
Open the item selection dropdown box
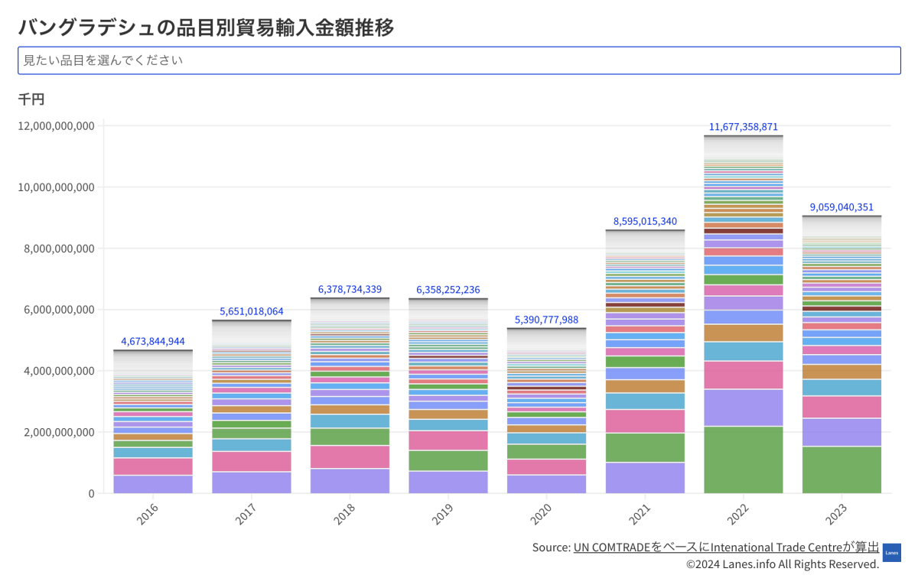pos(459,60)
